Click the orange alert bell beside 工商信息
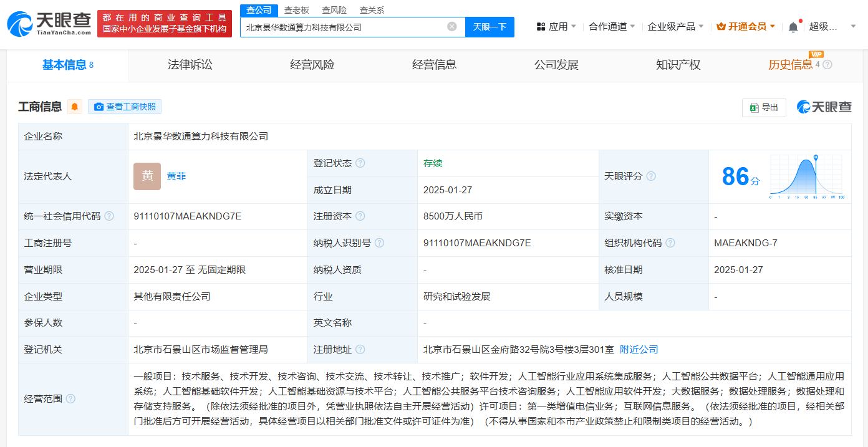Image resolution: width=868 pixels, height=447 pixels. point(75,107)
